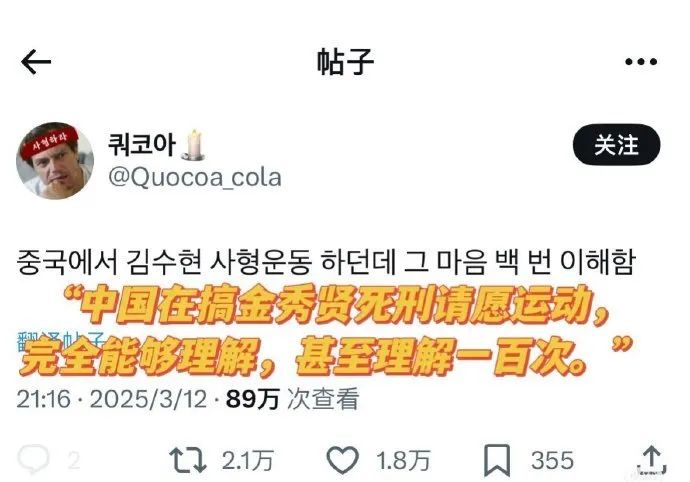Viewport: 690px width, 482px height.
Task: Click the 355 bookmarks count
Action: [x=552, y=461]
